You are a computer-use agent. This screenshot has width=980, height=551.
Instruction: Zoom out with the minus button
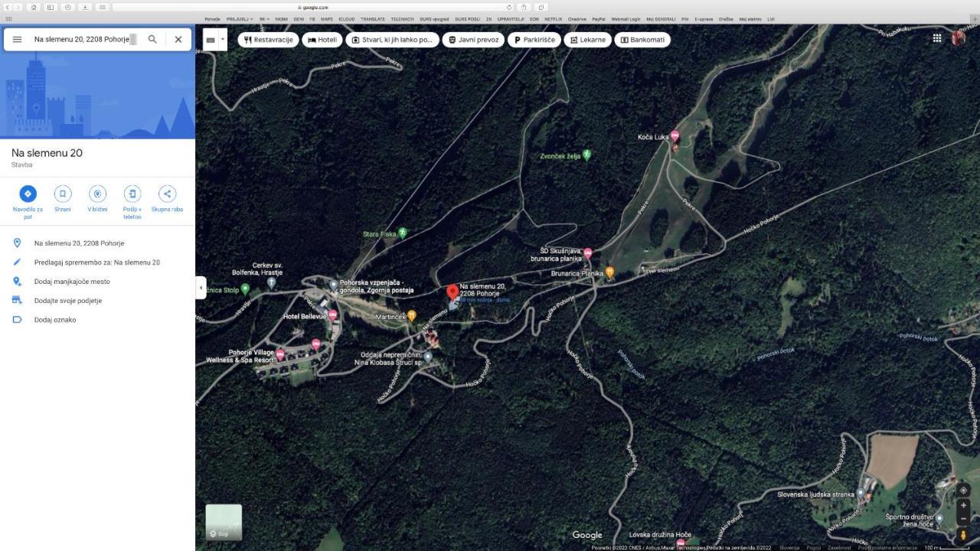(963, 519)
